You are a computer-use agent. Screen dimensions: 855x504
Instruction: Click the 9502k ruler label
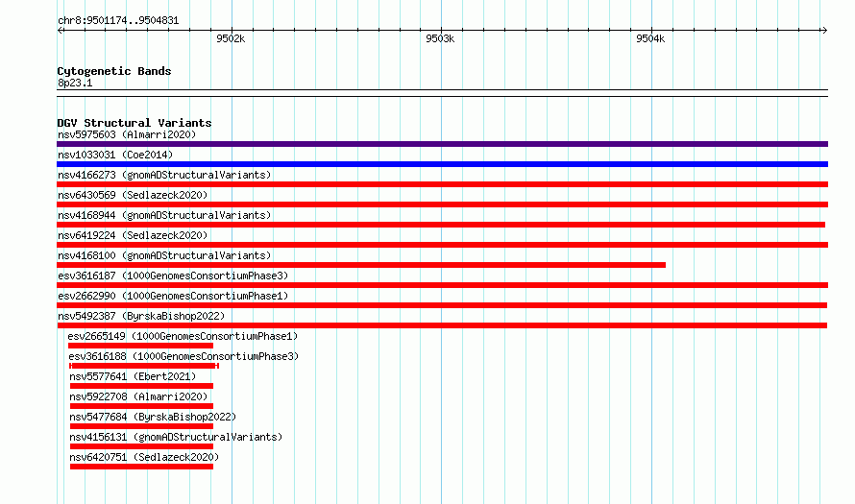231,38
